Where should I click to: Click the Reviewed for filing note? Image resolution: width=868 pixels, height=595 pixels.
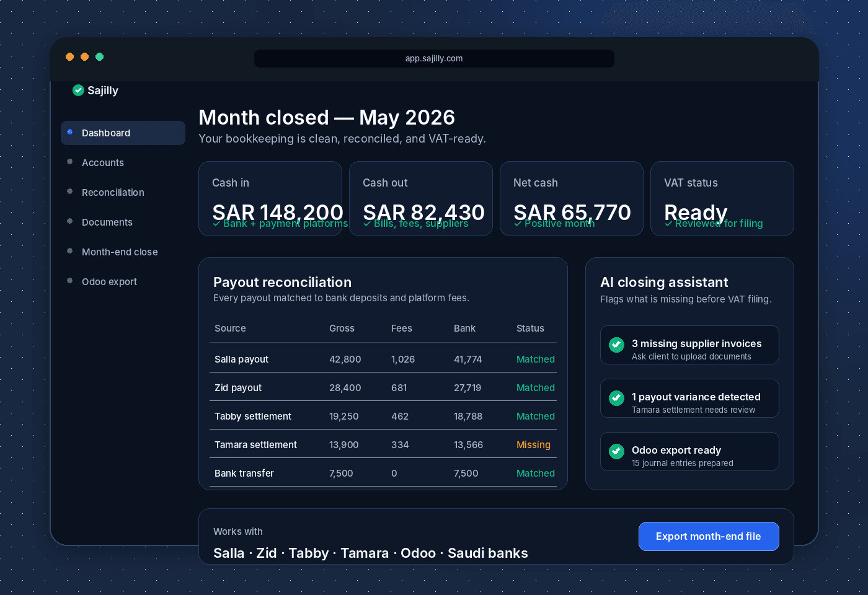[714, 224]
